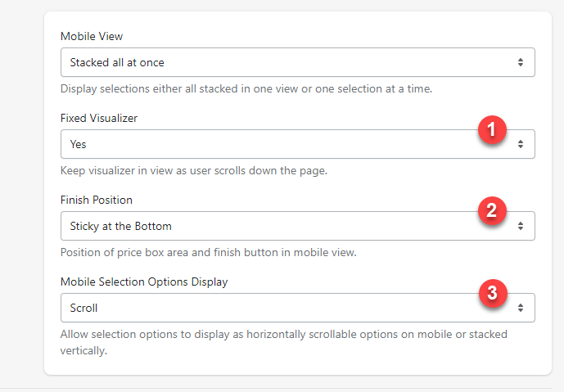This screenshot has width=564, height=392.
Task: Click the "Fixed Visualizer" field label
Action: pyautogui.click(x=99, y=118)
